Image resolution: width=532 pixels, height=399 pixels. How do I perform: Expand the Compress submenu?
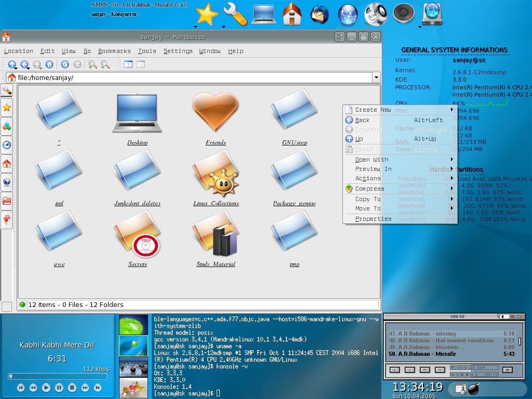[x=400, y=189]
